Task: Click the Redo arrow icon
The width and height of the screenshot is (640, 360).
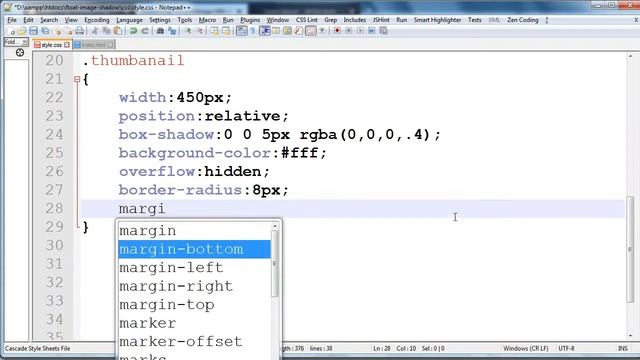Action: (145, 31)
